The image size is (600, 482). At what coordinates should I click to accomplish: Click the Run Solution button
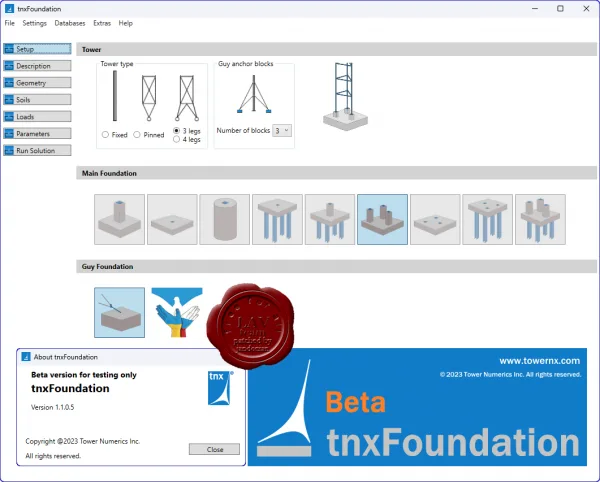37,151
